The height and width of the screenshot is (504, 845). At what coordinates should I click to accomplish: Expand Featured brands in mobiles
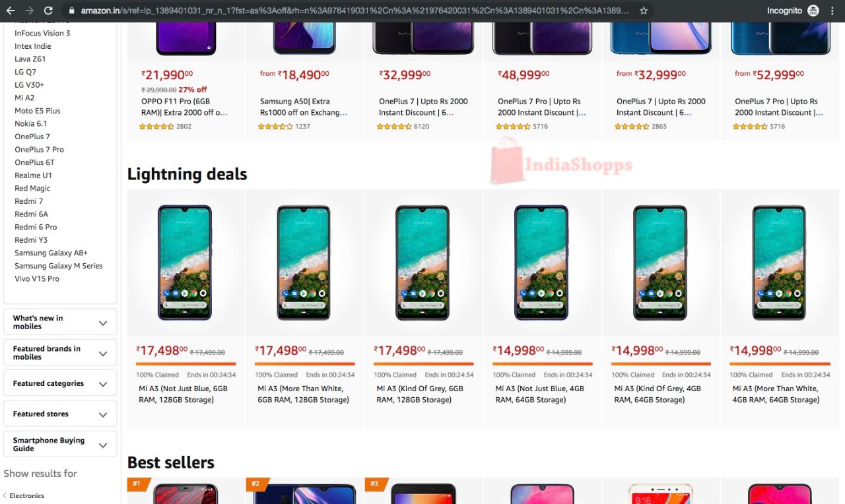point(60,353)
